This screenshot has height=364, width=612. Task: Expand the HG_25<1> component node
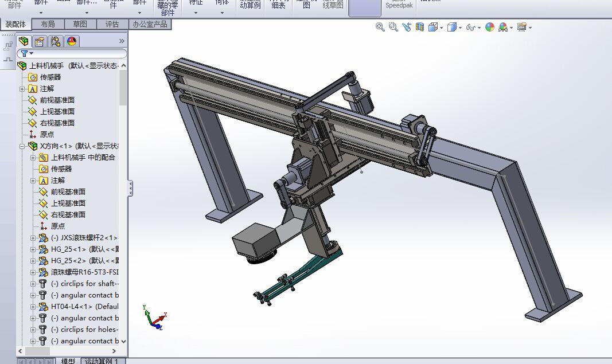[x=33, y=249]
